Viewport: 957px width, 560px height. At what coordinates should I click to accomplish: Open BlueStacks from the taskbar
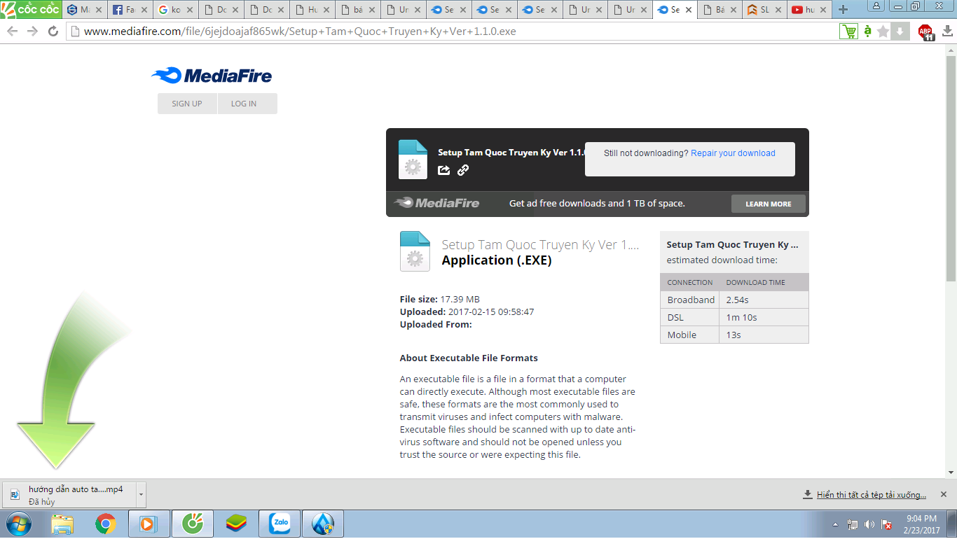(236, 524)
